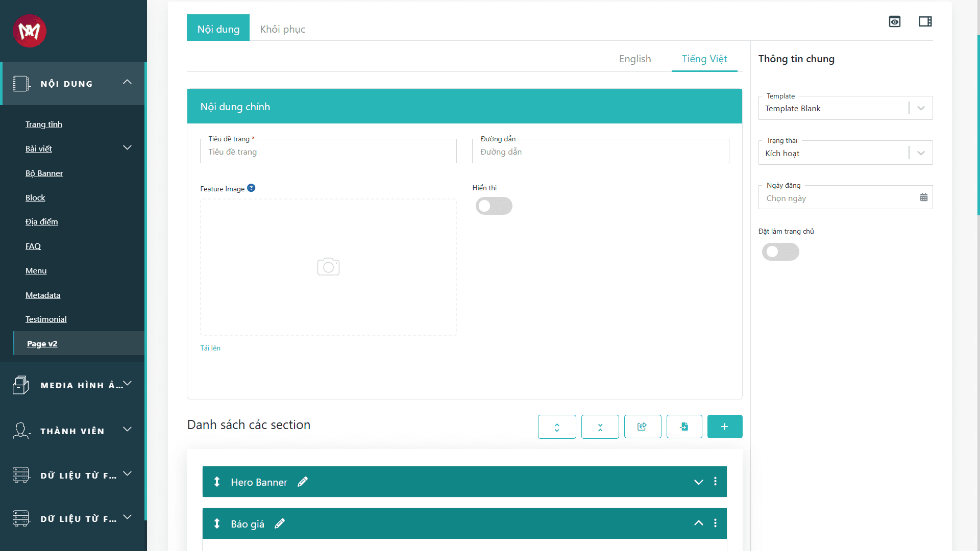Screen dimensions: 980x551
Task: Enable the Hiển thị toggle
Action: pyautogui.click(x=494, y=206)
